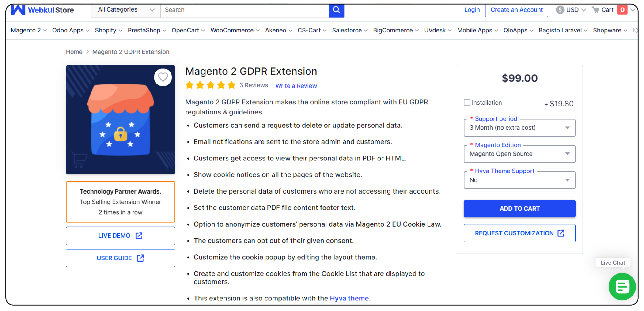The height and width of the screenshot is (311, 644).
Task: Click the Webkul Store logo
Action: pyautogui.click(x=42, y=10)
